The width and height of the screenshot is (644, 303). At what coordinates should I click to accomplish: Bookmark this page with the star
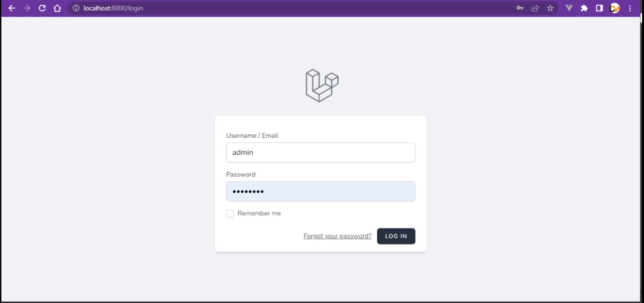click(550, 8)
